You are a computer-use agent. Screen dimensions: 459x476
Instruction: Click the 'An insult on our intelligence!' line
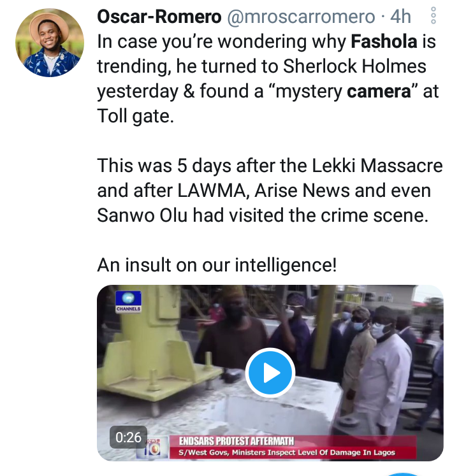click(x=217, y=264)
